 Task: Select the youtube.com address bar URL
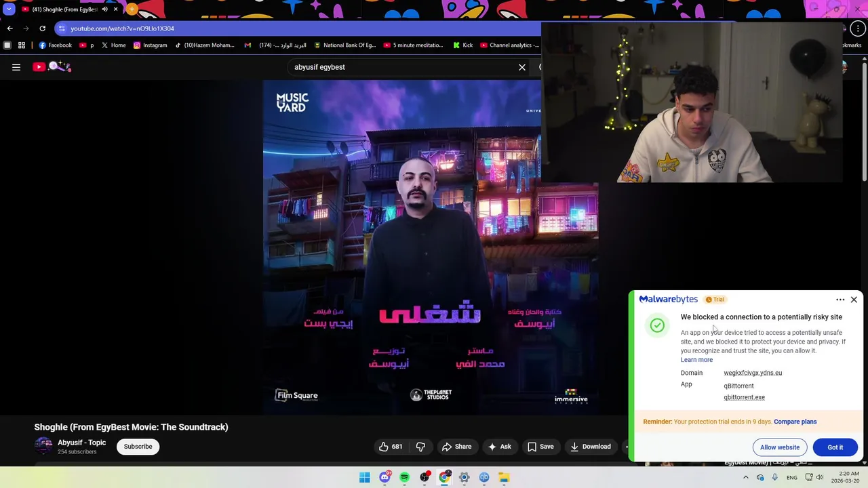coord(122,28)
